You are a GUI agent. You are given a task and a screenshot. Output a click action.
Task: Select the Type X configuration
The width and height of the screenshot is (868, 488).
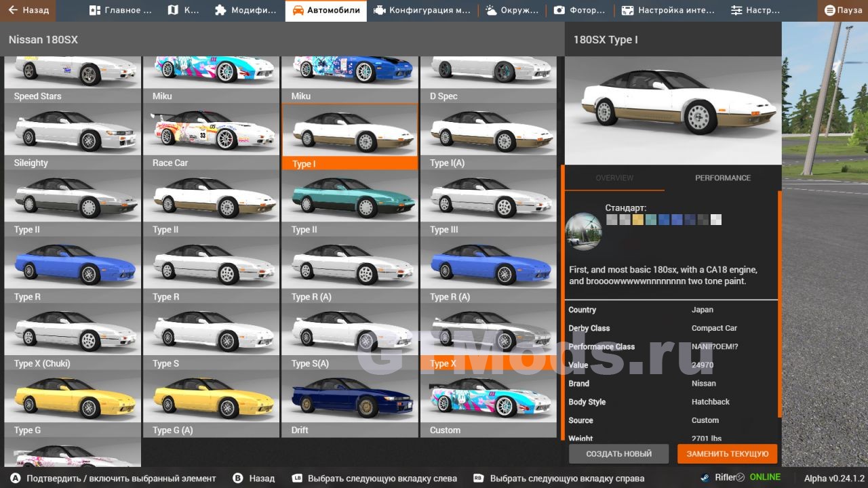488,337
